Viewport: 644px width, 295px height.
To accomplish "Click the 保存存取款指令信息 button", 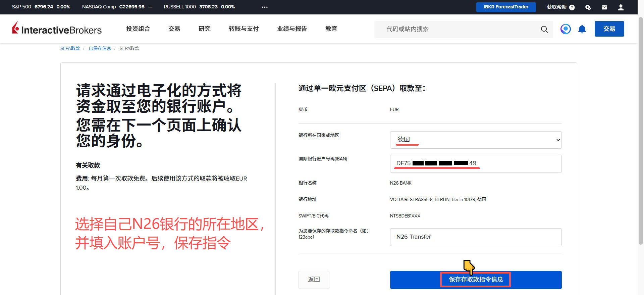I will (x=476, y=280).
